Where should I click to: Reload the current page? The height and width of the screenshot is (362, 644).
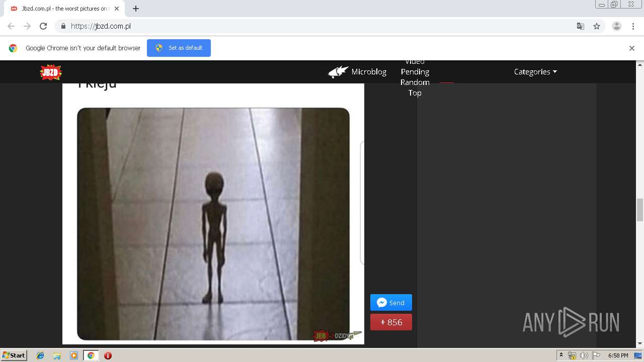coord(43,26)
